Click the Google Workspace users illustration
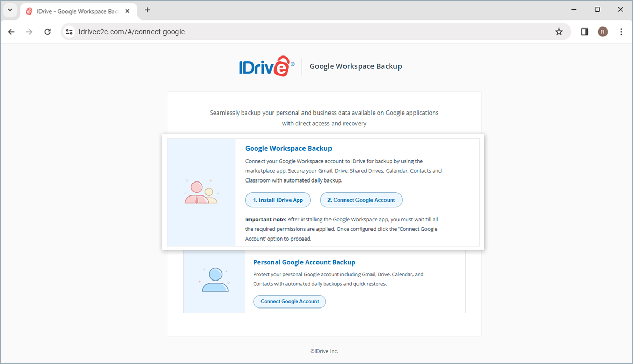 tap(201, 192)
